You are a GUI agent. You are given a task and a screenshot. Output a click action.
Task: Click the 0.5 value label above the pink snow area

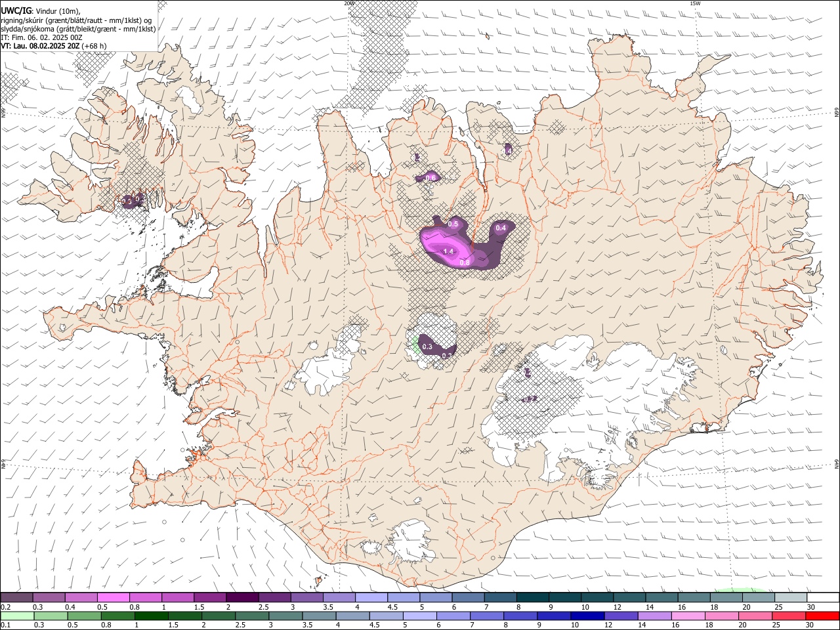coord(453,224)
